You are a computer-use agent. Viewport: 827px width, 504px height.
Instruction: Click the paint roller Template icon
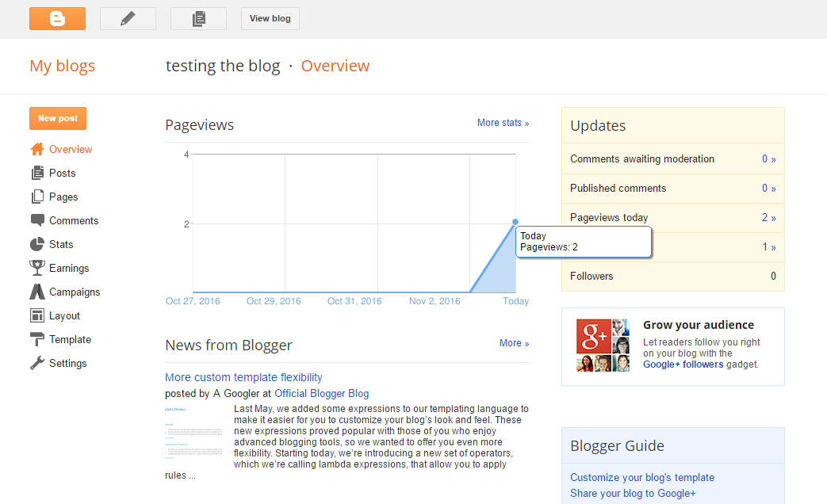tap(37, 339)
